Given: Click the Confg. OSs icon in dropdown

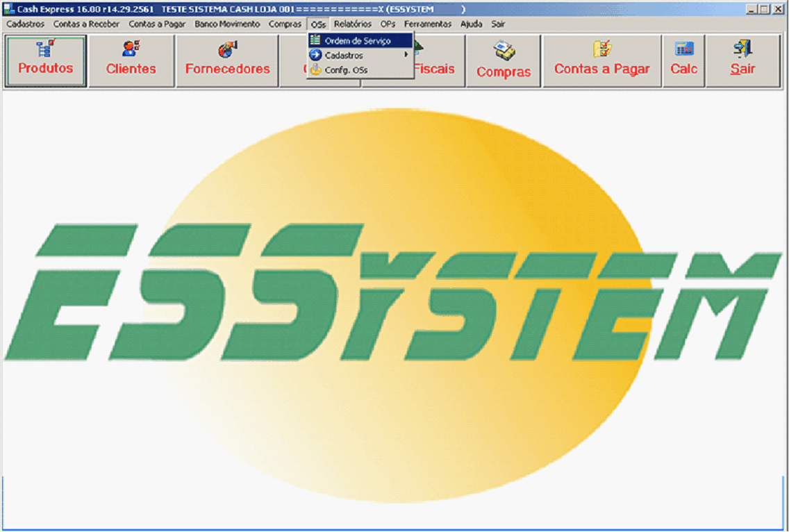Looking at the screenshot, I should 316,70.
